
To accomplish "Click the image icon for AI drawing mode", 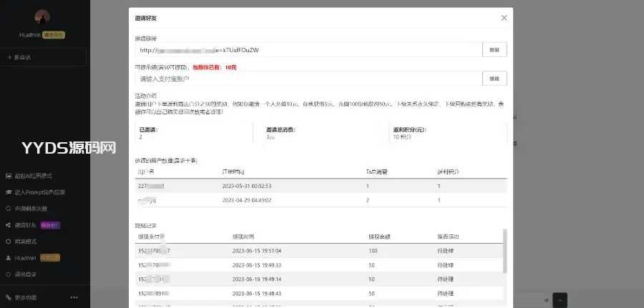I will pyautogui.click(x=9, y=176).
